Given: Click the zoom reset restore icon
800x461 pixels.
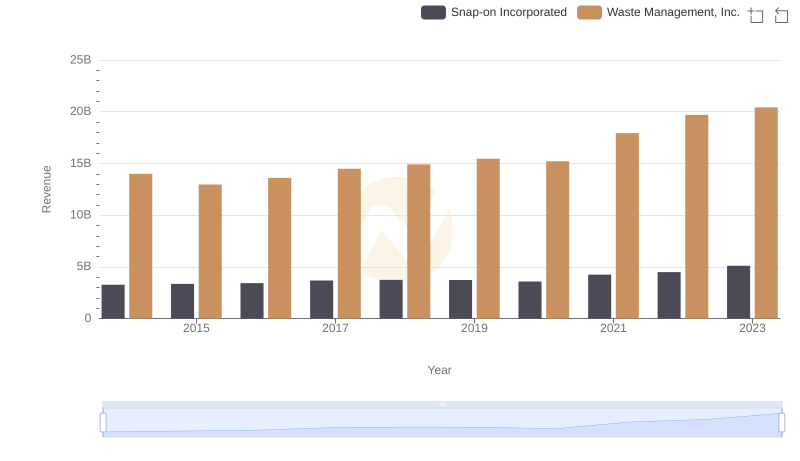Looking at the screenshot, I should click(781, 15).
